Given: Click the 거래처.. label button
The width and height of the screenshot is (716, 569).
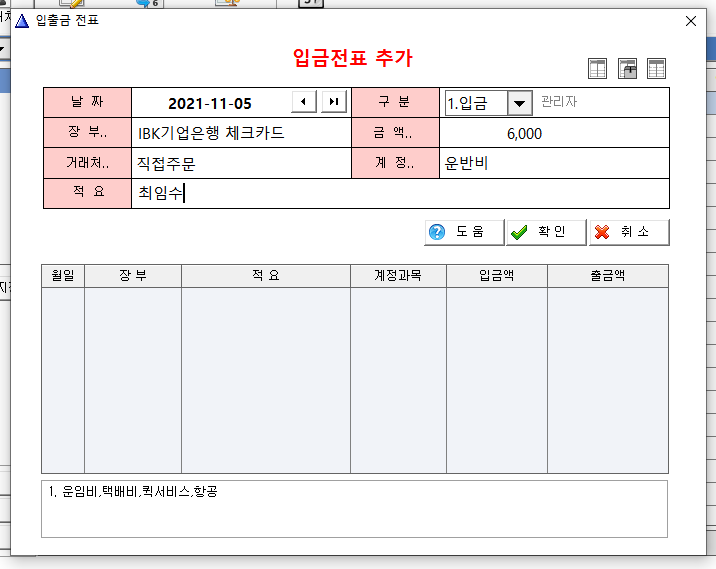Looking at the screenshot, I should point(88,163).
